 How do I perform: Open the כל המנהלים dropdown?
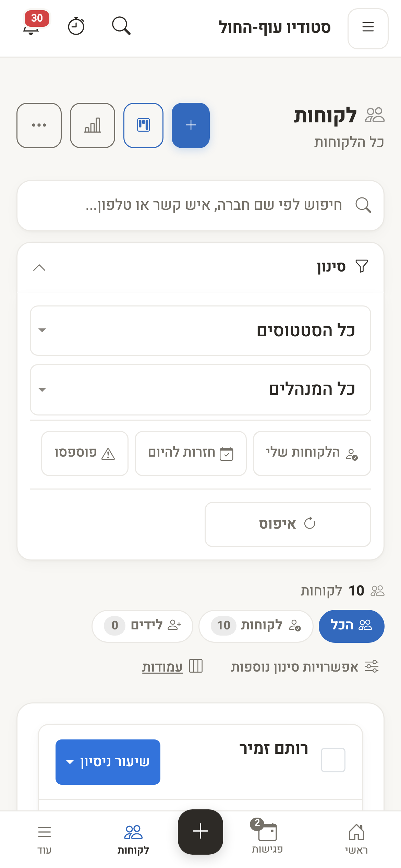200,390
